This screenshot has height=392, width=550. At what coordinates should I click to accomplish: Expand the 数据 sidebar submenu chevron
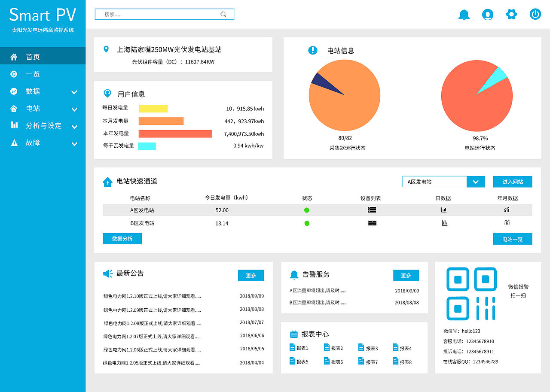click(74, 92)
